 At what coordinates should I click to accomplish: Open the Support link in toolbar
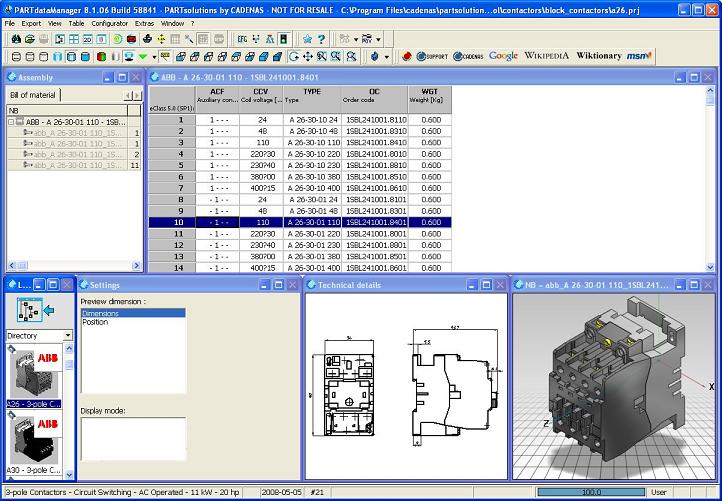(431, 56)
